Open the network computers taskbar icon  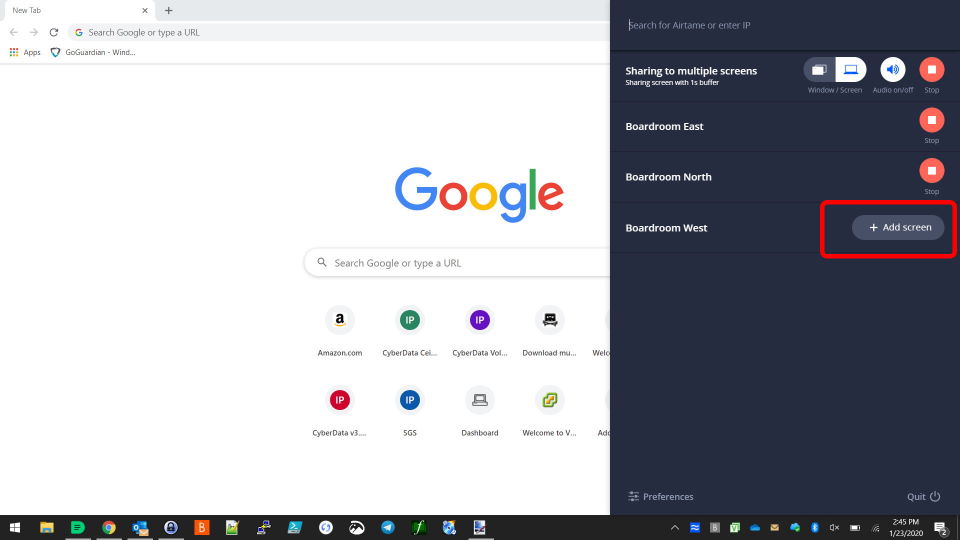[x=264, y=528]
